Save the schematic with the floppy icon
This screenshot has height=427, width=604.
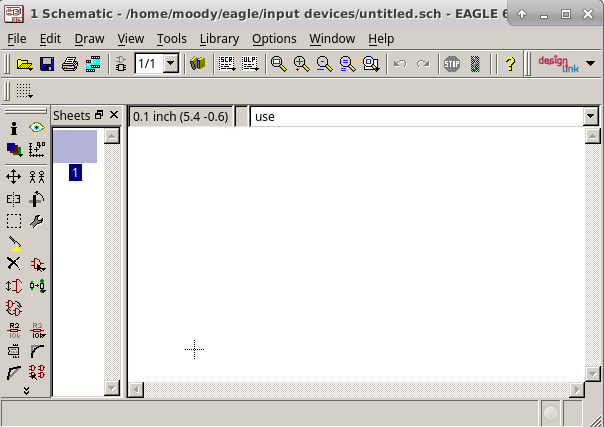pos(47,64)
